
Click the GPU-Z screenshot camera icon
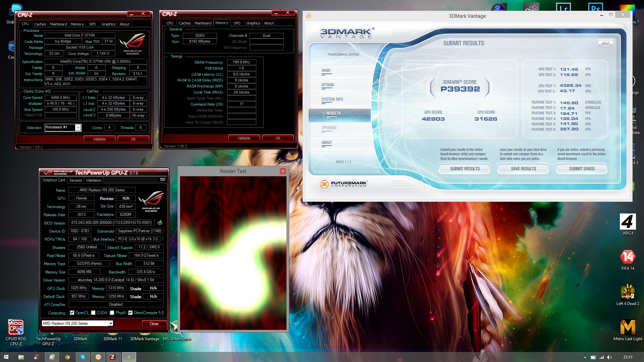pyautogui.click(x=163, y=180)
